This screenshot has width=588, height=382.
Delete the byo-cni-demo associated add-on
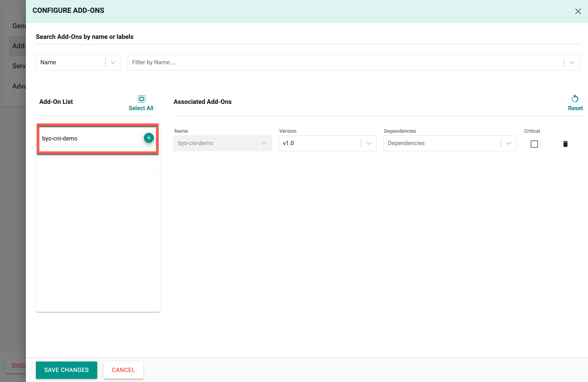click(565, 144)
